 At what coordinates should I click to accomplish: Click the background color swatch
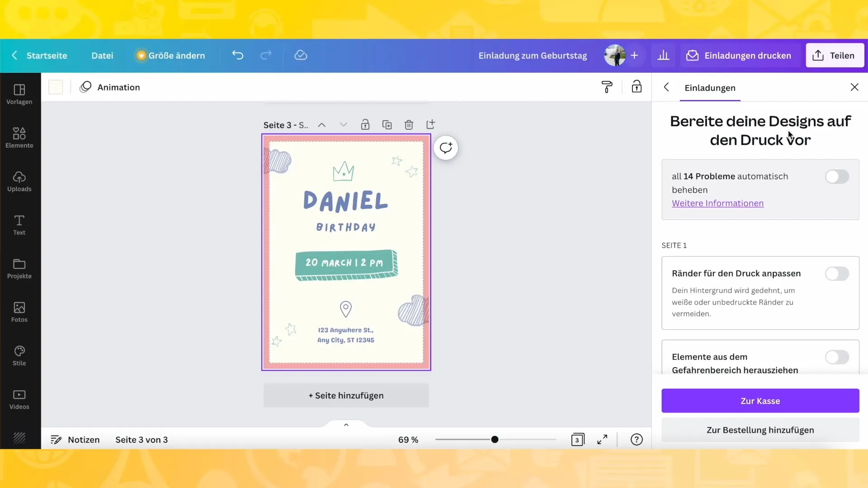56,87
